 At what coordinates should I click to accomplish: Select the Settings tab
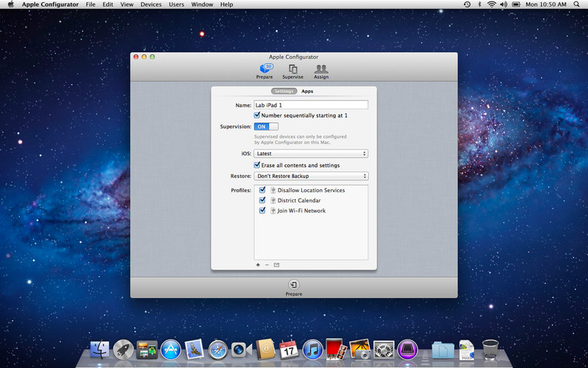tap(283, 91)
